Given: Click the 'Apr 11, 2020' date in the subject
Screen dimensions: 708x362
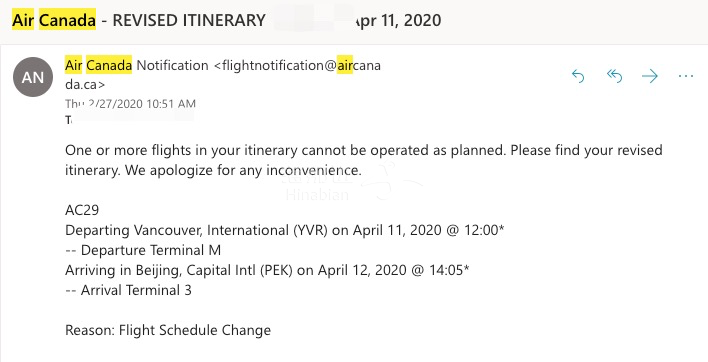Looking at the screenshot, I should coord(398,20).
